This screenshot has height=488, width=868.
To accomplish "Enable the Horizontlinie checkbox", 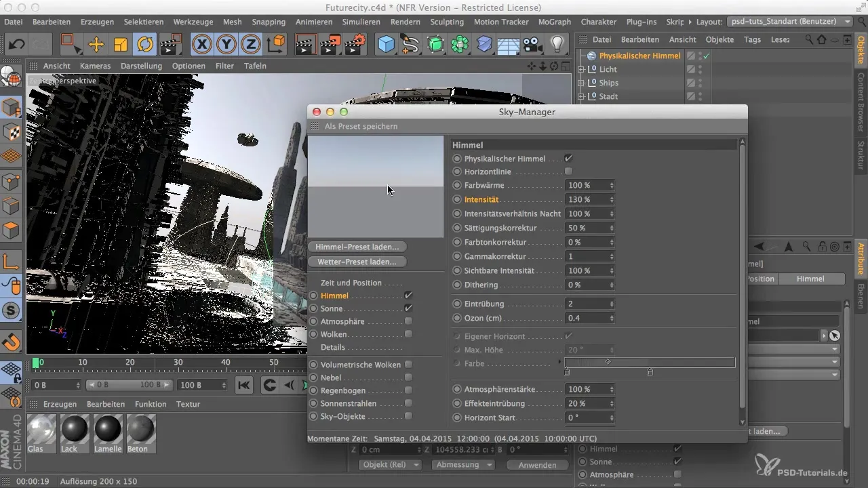I will click(568, 171).
